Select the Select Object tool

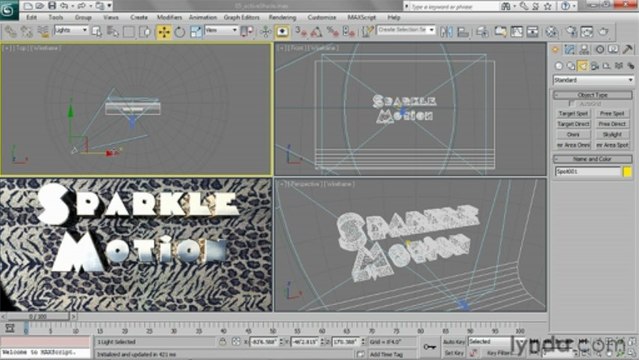[97, 32]
